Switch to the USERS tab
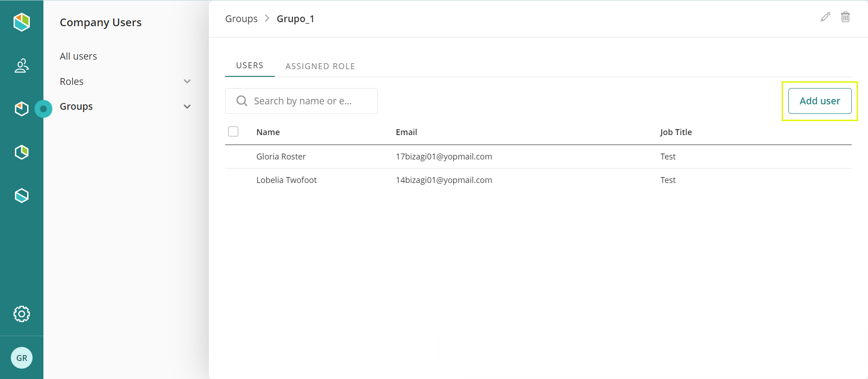This screenshot has height=379, width=868. point(250,66)
